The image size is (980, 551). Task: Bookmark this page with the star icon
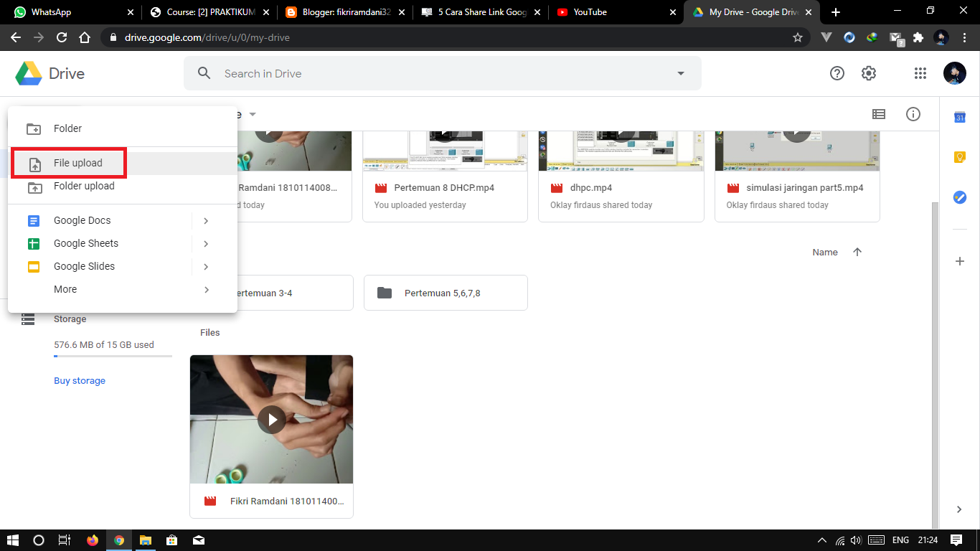(x=798, y=37)
